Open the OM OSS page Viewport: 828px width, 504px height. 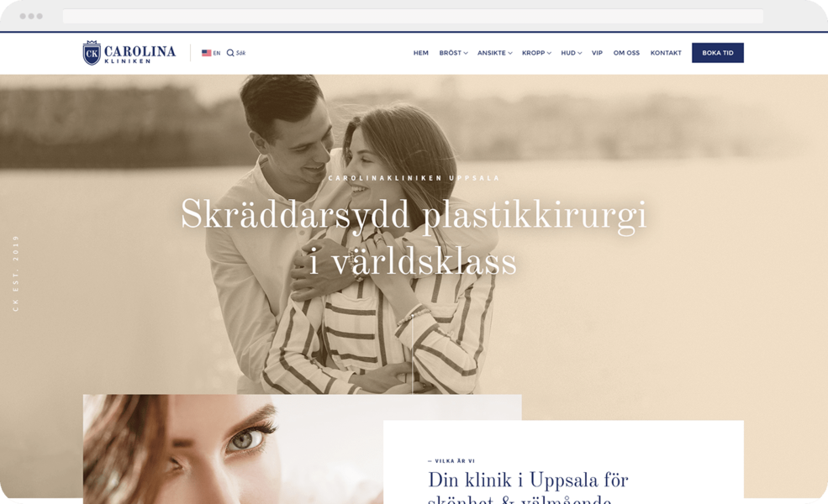coord(626,53)
